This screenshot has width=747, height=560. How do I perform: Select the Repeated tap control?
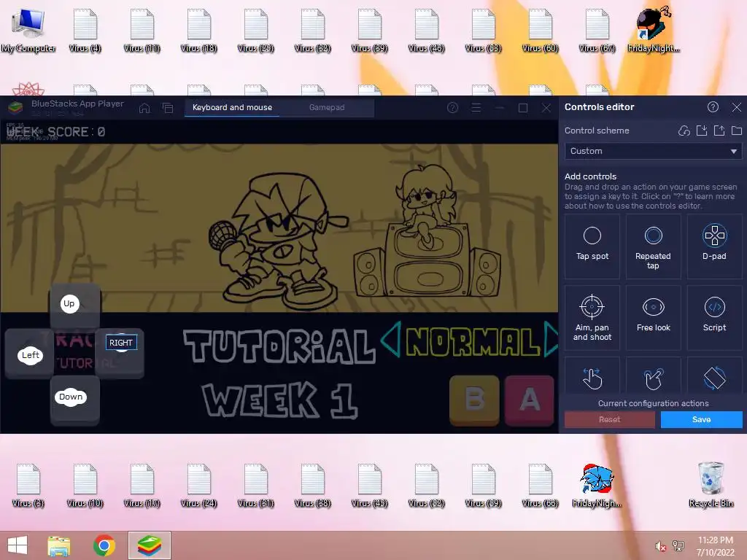(653, 246)
